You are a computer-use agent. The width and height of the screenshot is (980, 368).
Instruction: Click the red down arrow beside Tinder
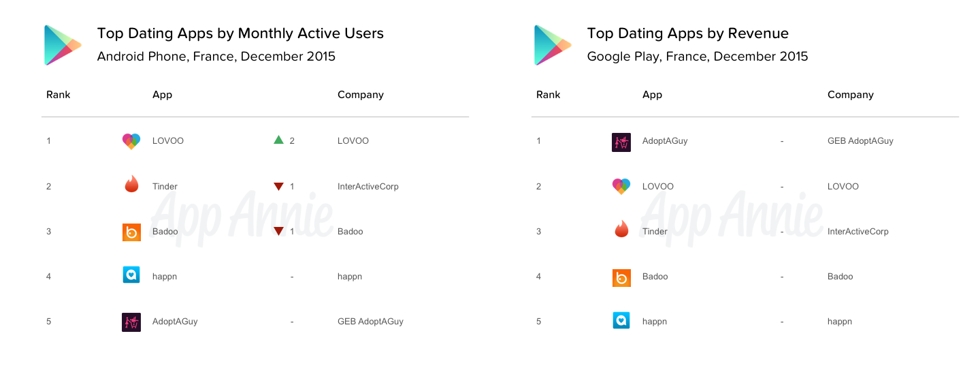coord(278,186)
